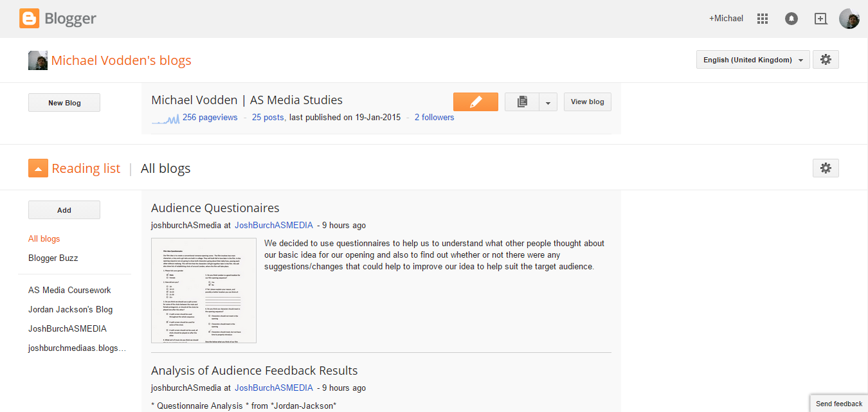Open the notifications bell
Screen dimensions: 868x412
point(791,19)
